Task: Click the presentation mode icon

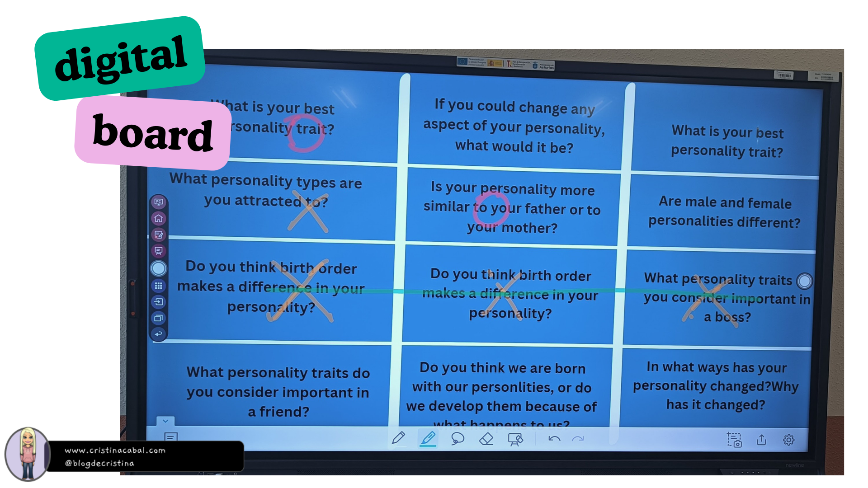Action: tap(158, 251)
